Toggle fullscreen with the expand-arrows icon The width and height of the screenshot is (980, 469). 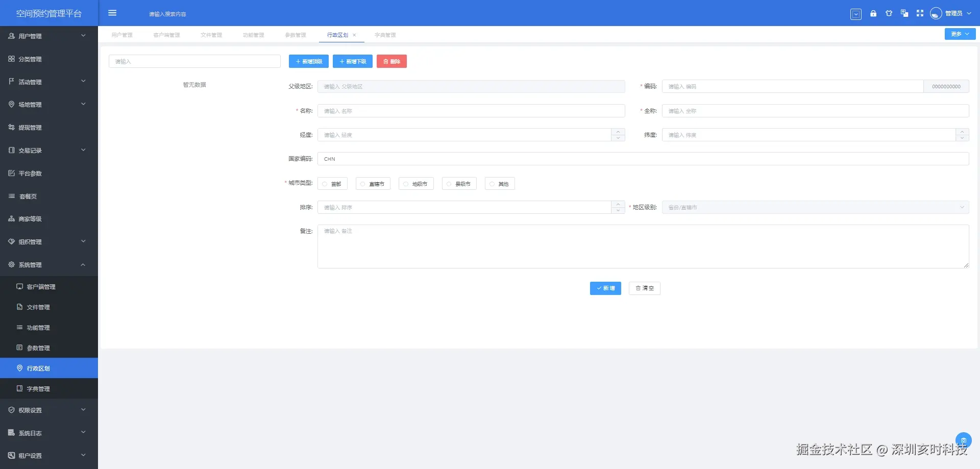click(x=920, y=13)
